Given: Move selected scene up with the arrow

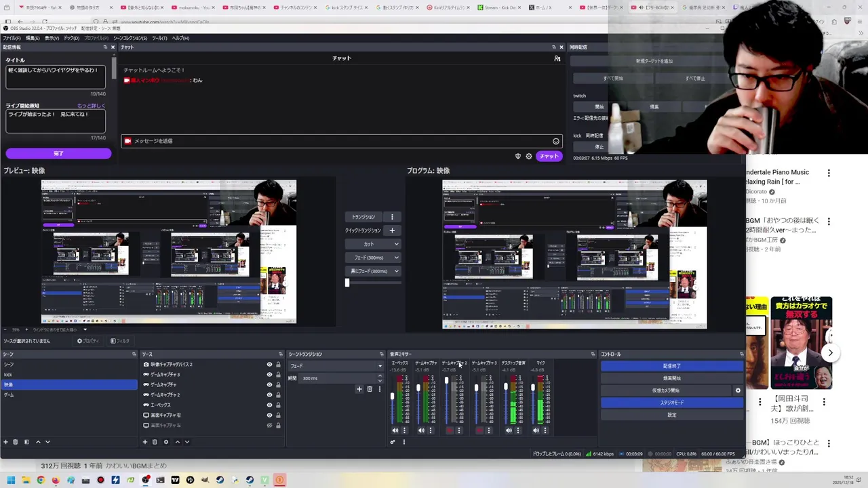Looking at the screenshot, I should point(38,442).
